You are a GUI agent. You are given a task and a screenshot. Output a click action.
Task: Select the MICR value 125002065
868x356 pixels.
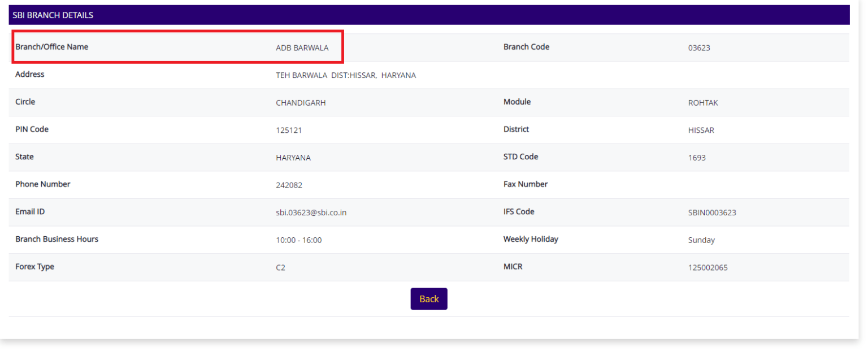click(x=708, y=267)
